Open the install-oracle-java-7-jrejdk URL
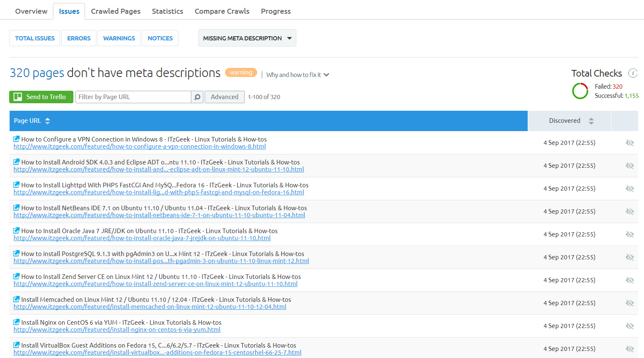The height and width of the screenshot is (358, 644). coord(142,238)
